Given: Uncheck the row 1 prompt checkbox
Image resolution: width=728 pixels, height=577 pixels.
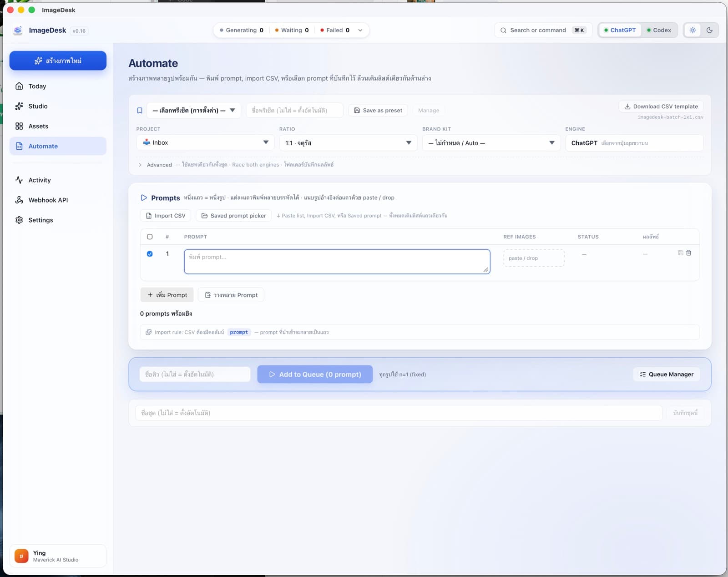Looking at the screenshot, I should point(150,254).
